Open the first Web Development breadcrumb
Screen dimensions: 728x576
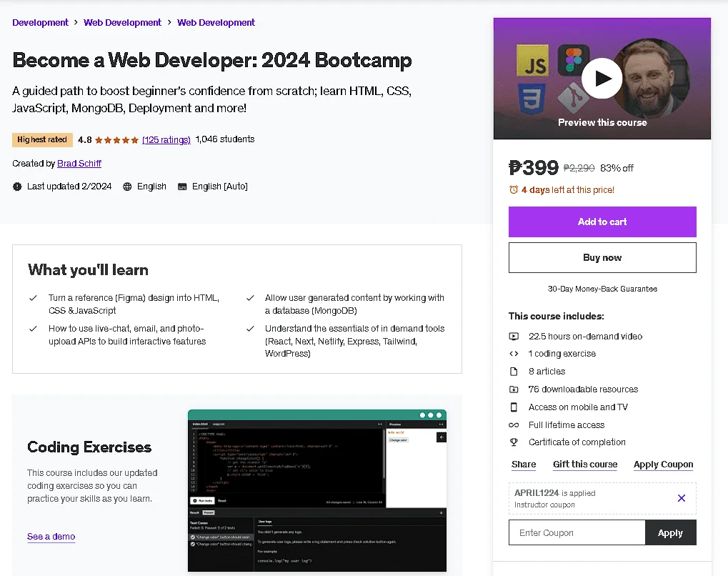[123, 22]
